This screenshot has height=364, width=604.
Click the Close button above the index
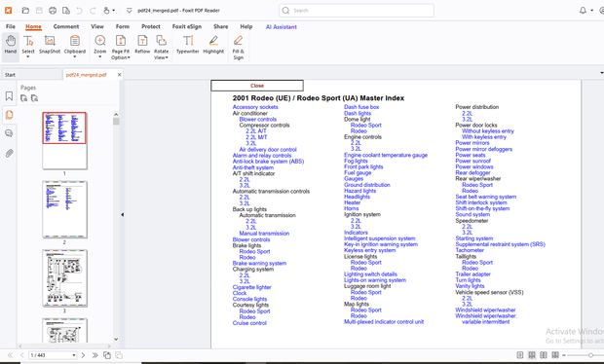[257, 86]
